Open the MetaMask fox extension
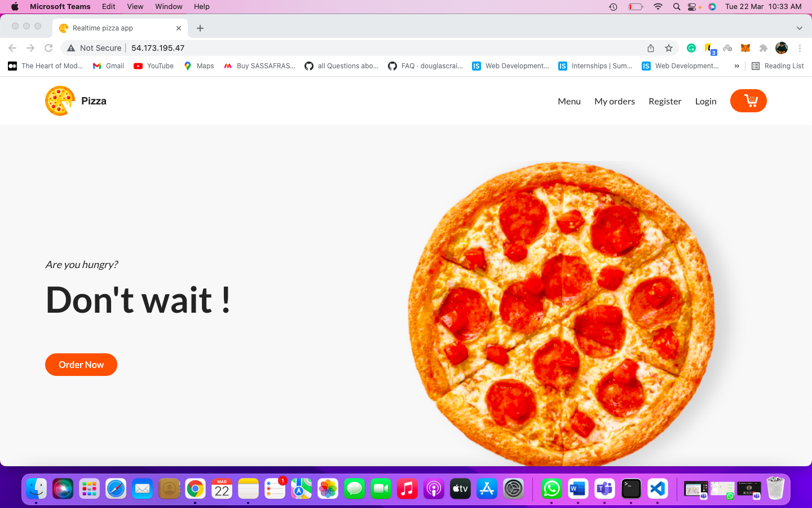The height and width of the screenshot is (508, 812). point(745,48)
